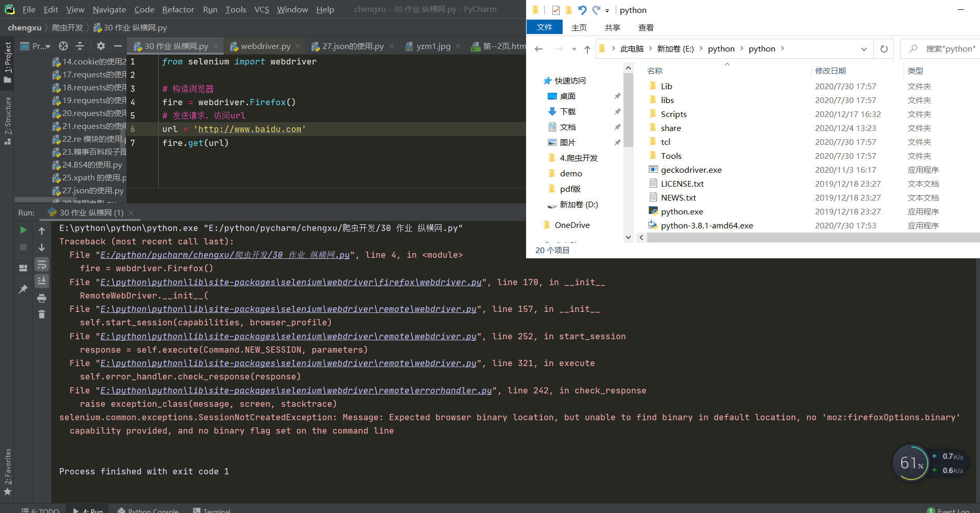Open the 查看 tab in Explorer ribbon
Image resolution: width=980 pixels, height=513 pixels.
point(646,27)
